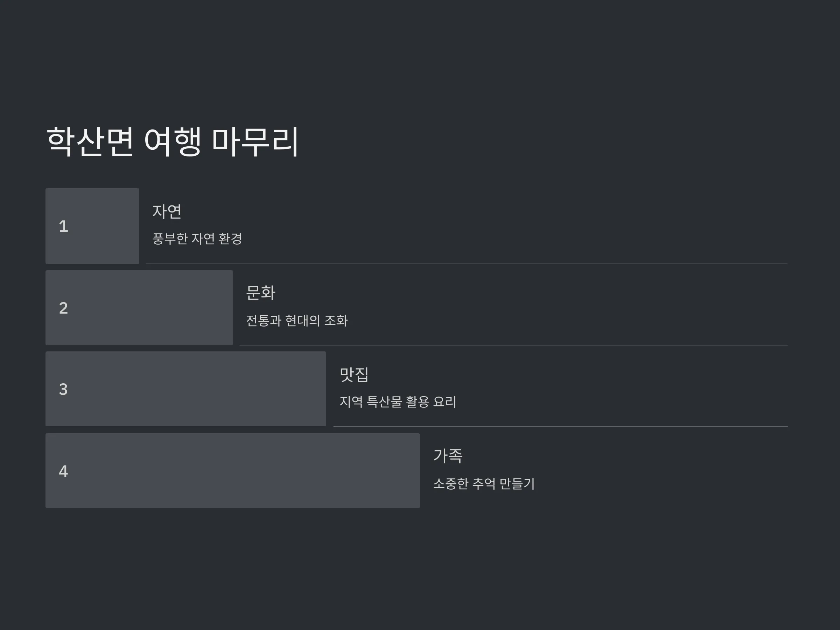Select the step 4 block
Viewport: 840px width, 630px height.
pyautogui.click(x=233, y=471)
